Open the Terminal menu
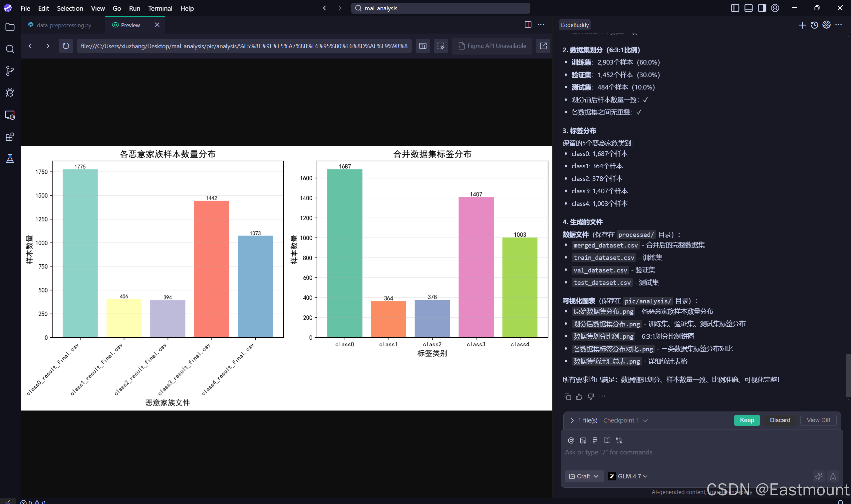 click(x=160, y=8)
